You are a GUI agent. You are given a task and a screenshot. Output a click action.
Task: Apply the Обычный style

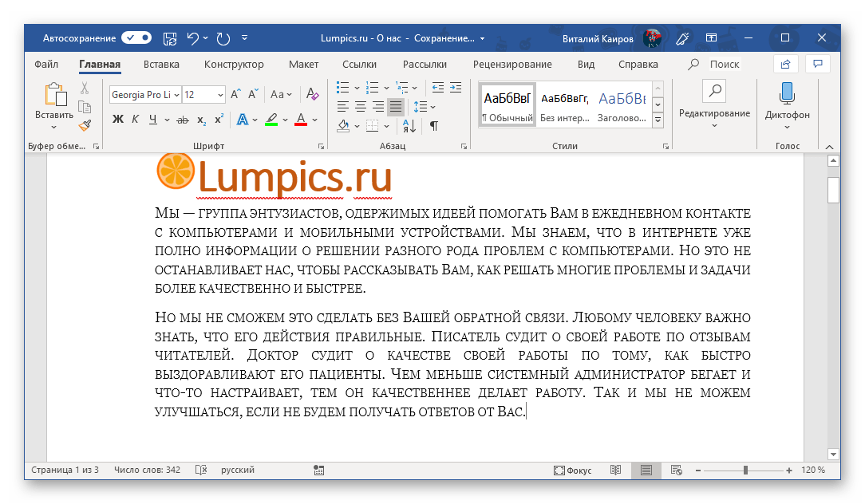point(507,104)
